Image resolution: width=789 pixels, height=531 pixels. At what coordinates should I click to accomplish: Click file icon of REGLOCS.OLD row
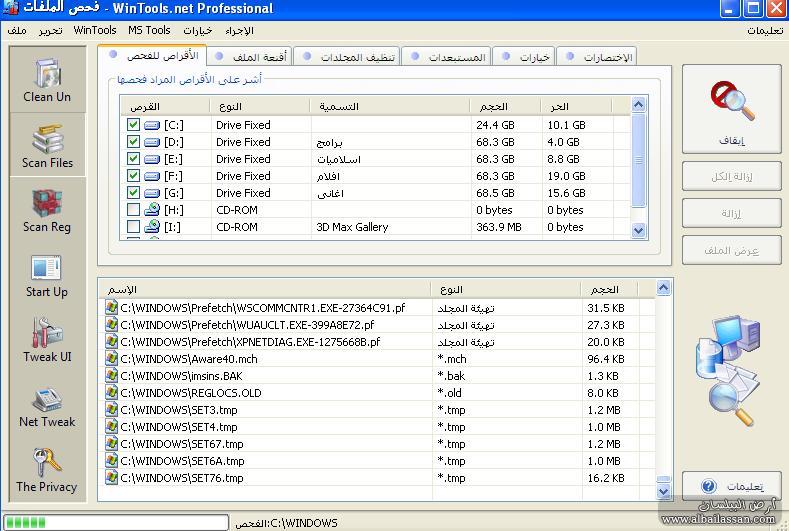pyautogui.click(x=111, y=393)
